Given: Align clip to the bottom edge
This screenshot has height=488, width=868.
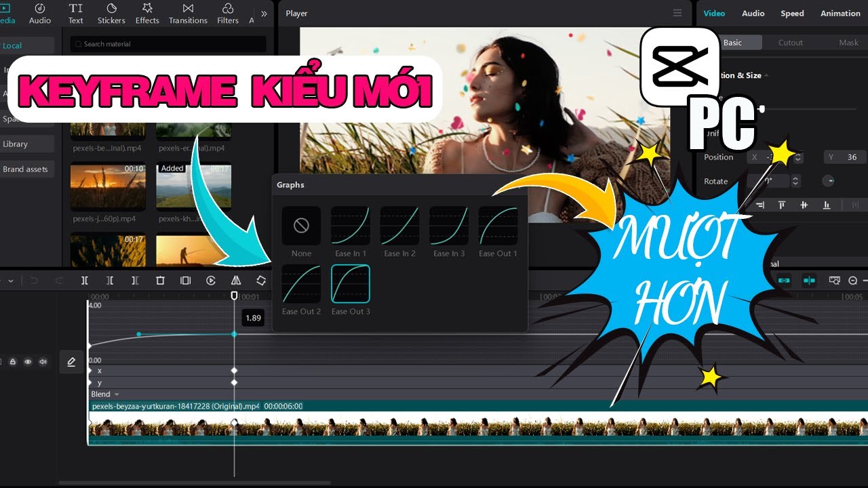Looking at the screenshot, I should (x=827, y=205).
